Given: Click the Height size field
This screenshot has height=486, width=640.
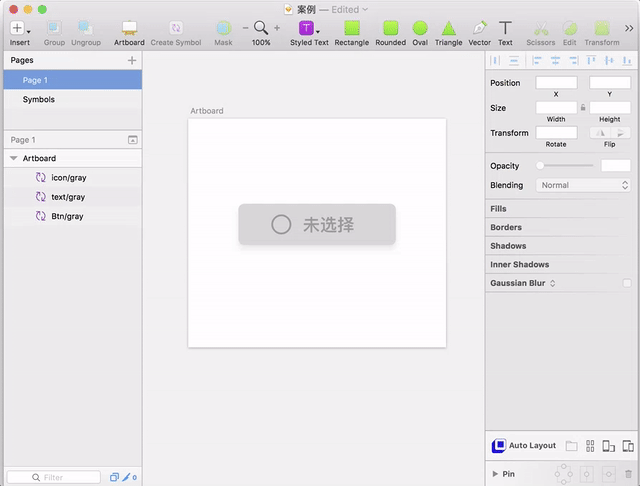Looking at the screenshot, I should tap(610, 108).
